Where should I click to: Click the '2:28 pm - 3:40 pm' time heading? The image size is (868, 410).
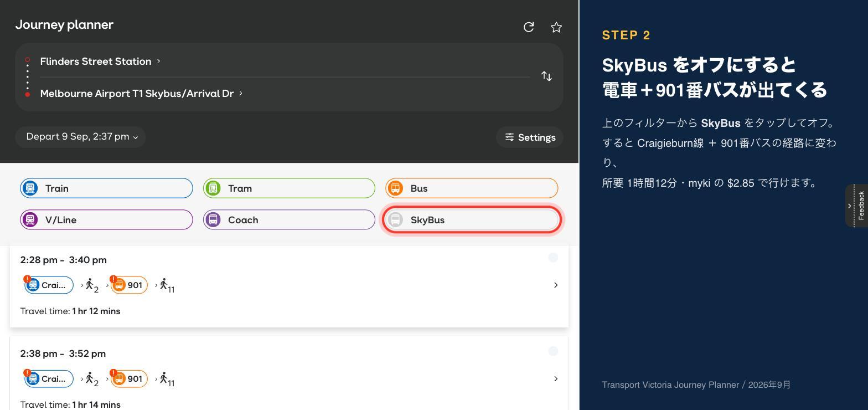(x=64, y=260)
